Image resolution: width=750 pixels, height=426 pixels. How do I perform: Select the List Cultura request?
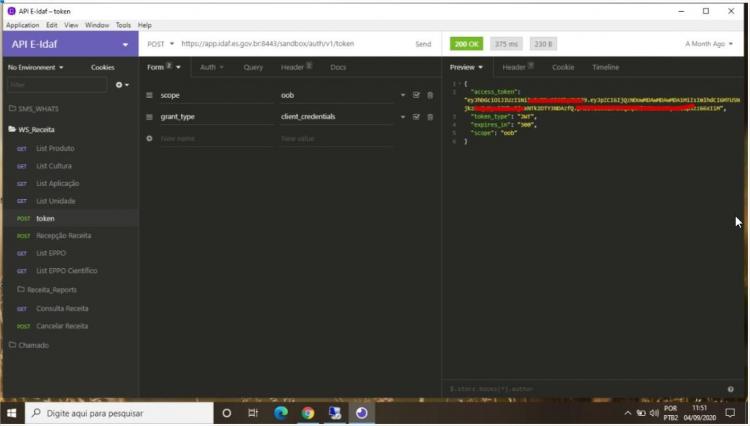coord(54,166)
